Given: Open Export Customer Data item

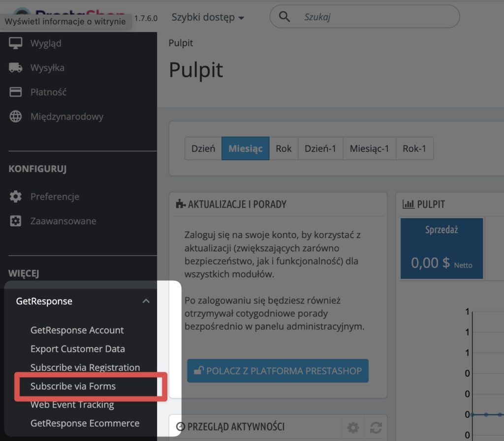Looking at the screenshot, I should (77, 349).
